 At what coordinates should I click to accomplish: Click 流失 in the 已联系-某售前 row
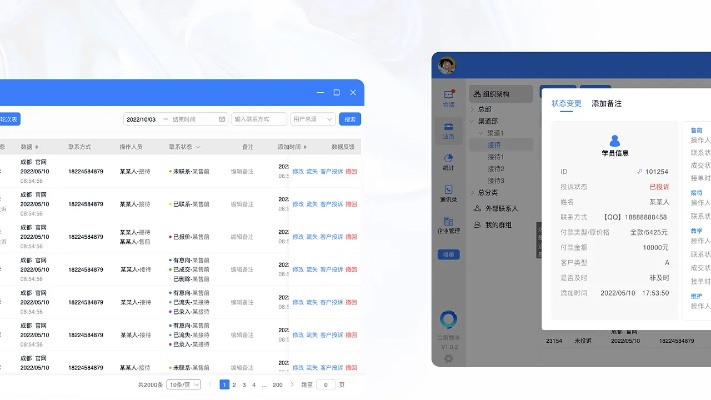(x=312, y=204)
